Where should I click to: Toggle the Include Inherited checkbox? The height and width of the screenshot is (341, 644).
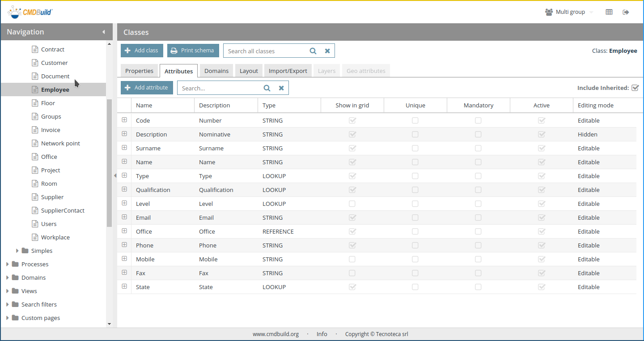tap(635, 88)
